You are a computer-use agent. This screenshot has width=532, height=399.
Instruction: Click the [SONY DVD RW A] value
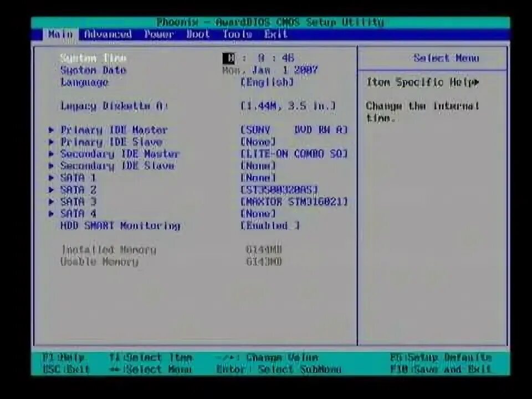click(294, 130)
